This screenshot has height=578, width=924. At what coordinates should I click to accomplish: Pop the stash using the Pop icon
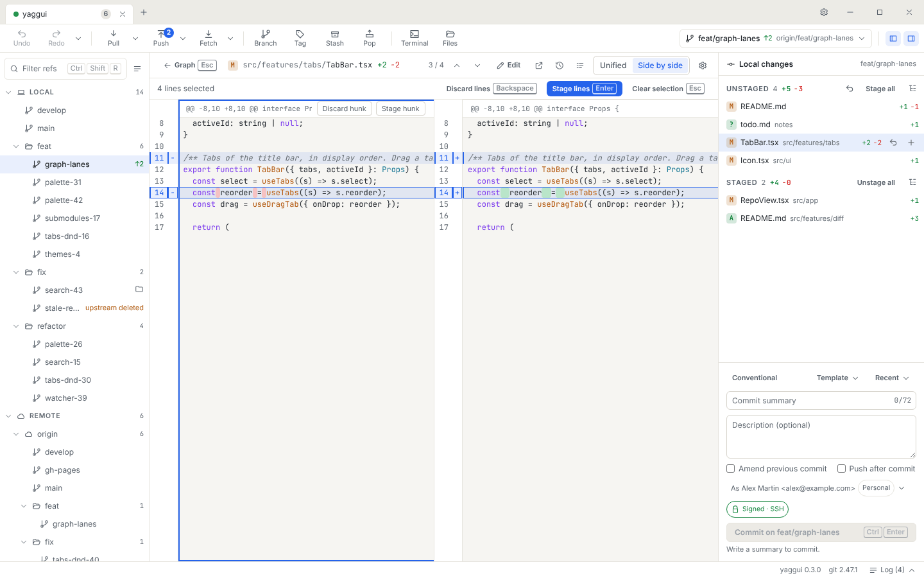click(370, 38)
